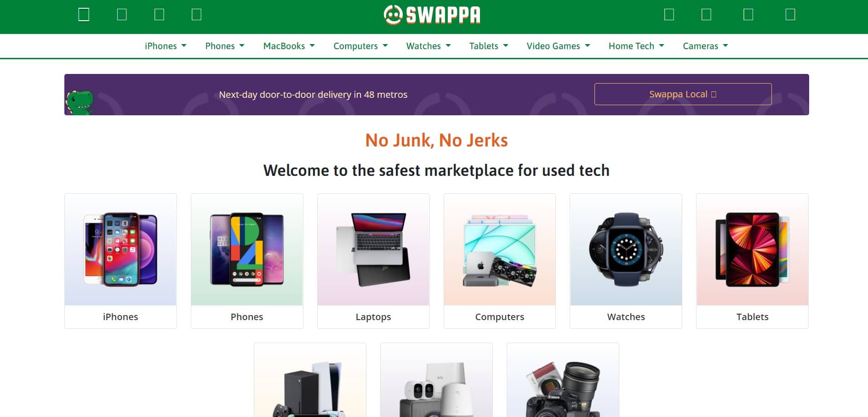Open the cameras and lenses category image

[x=563, y=380]
